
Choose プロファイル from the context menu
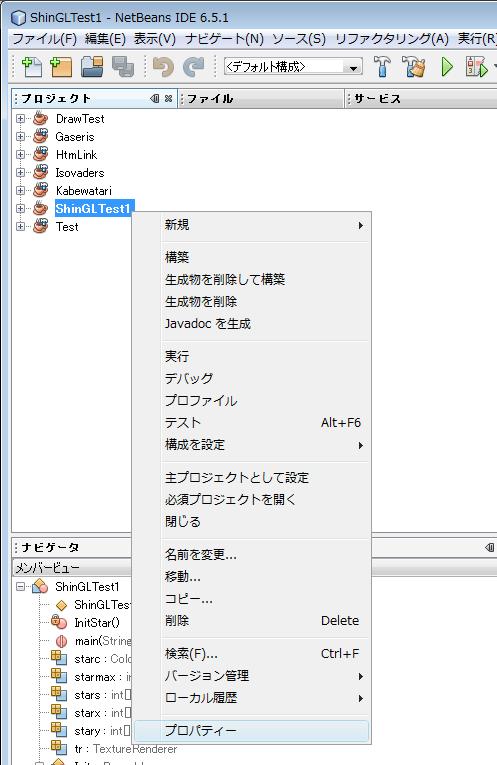pyautogui.click(x=252, y=401)
